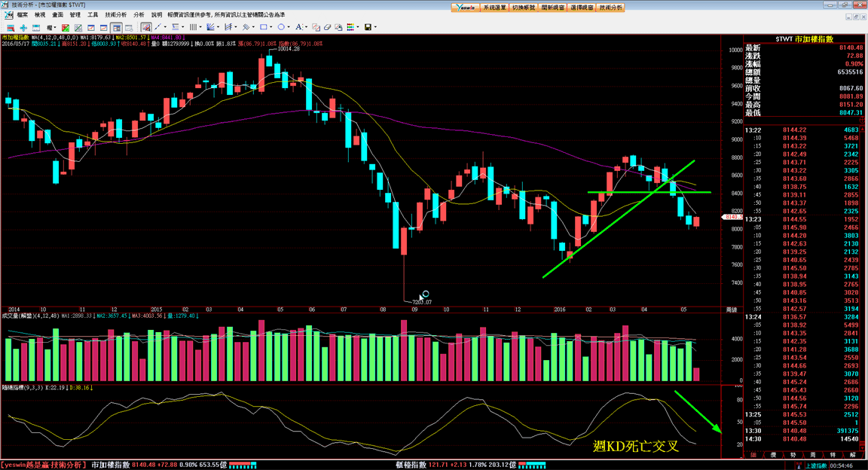Open the ellipse tool dropdown arrow
This screenshot has width=868, height=470.
pos(289,27)
